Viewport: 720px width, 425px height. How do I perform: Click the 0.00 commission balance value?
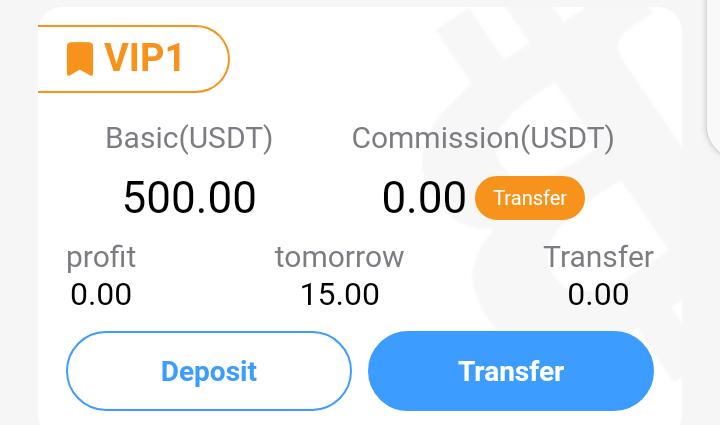click(424, 197)
